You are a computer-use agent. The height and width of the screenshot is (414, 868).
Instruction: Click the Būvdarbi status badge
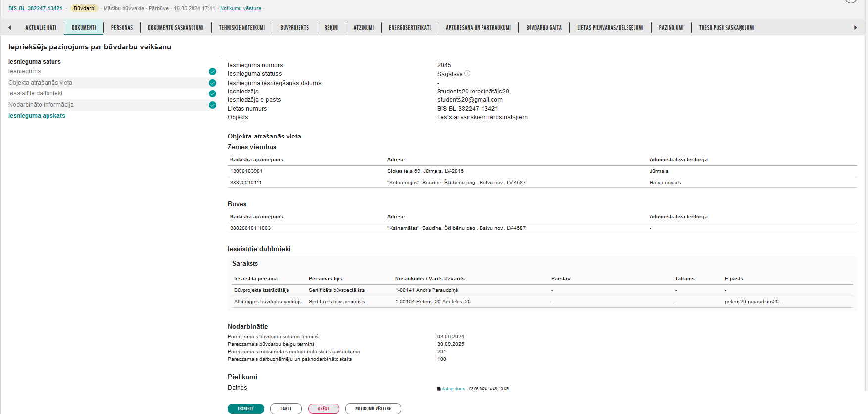[85, 8]
